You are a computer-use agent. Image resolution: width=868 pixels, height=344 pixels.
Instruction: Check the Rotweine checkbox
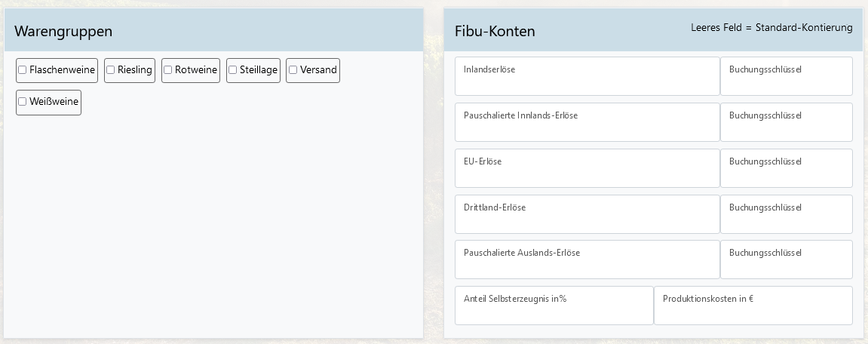[168, 70]
